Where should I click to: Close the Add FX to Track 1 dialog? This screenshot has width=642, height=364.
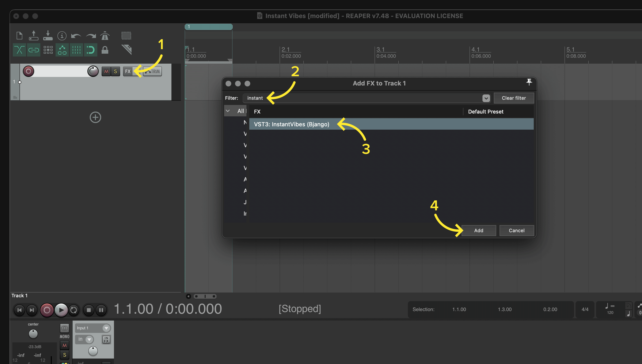[228, 84]
